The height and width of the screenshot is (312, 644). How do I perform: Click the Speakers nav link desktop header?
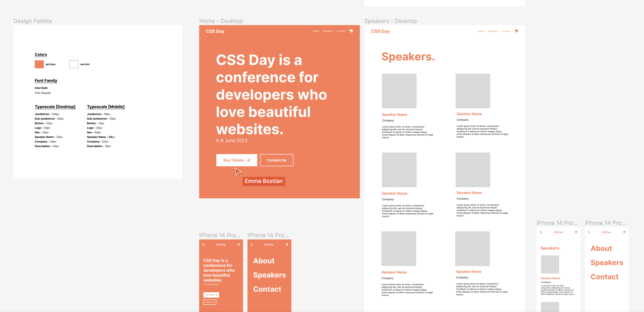click(x=329, y=31)
